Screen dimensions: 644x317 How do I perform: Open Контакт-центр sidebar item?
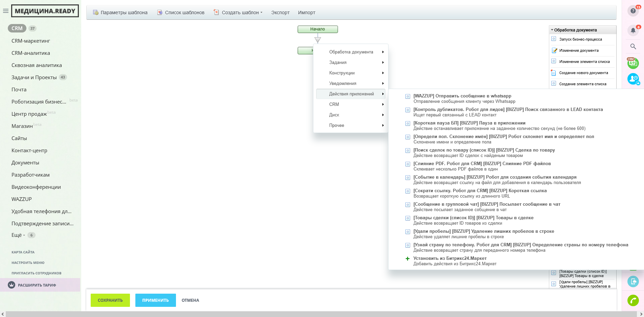29,150
